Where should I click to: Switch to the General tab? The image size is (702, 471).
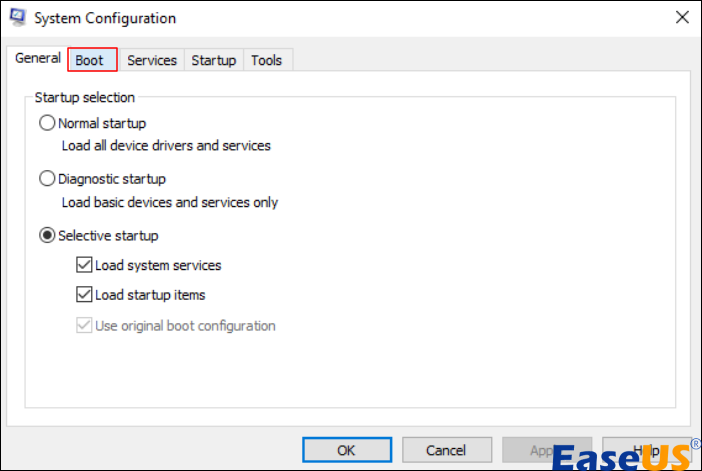[37, 59]
